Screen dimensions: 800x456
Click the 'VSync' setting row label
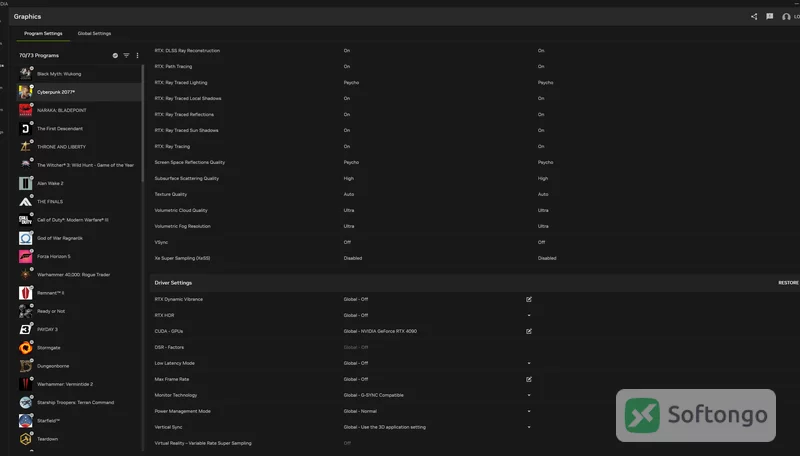pos(161,242)
